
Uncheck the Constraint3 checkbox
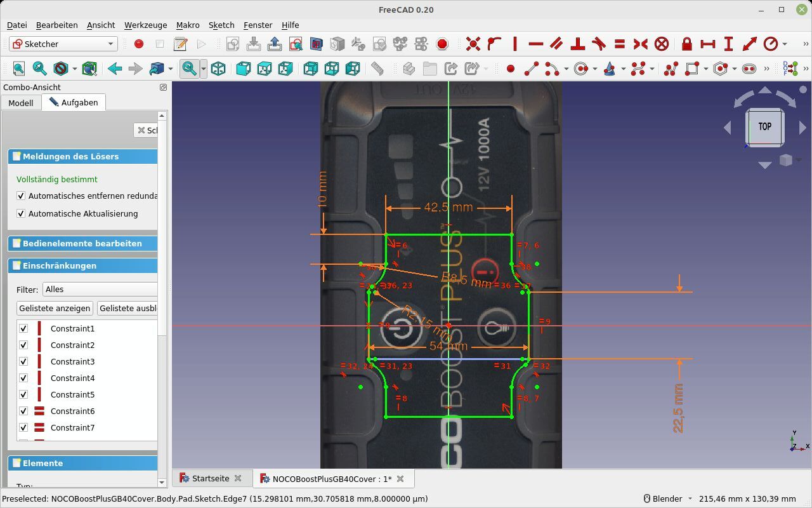(23, 361)
